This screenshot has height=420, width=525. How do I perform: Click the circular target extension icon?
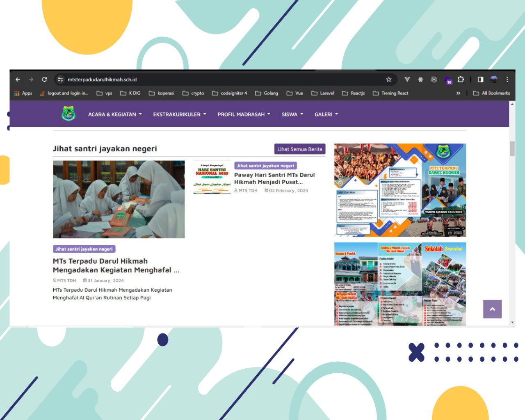(x=434, y=80)
